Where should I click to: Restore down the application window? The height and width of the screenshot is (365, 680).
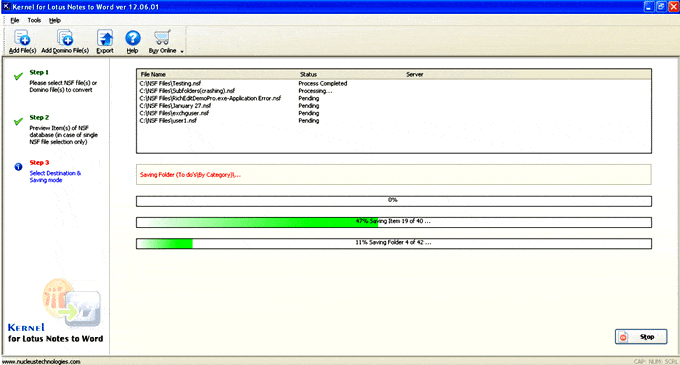660,7
